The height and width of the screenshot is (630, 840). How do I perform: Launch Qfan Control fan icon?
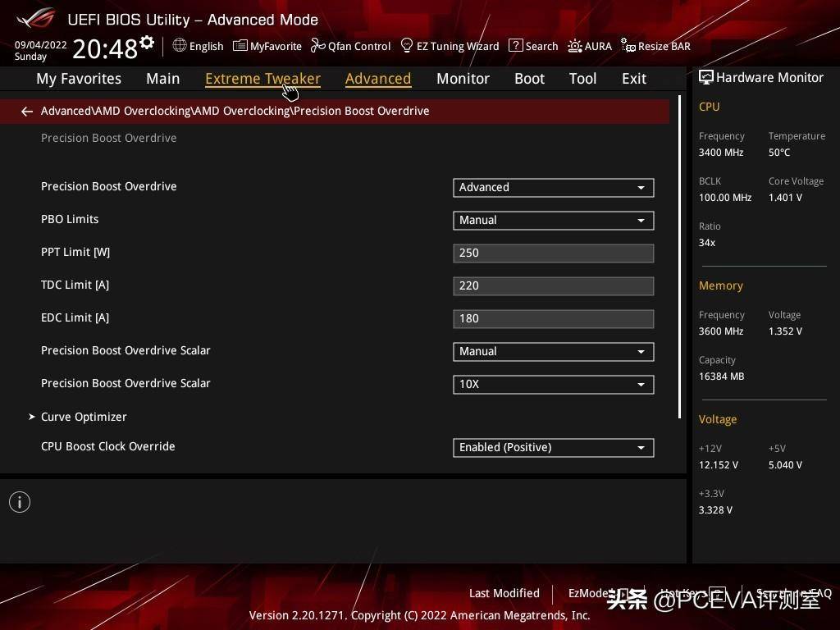317,46
